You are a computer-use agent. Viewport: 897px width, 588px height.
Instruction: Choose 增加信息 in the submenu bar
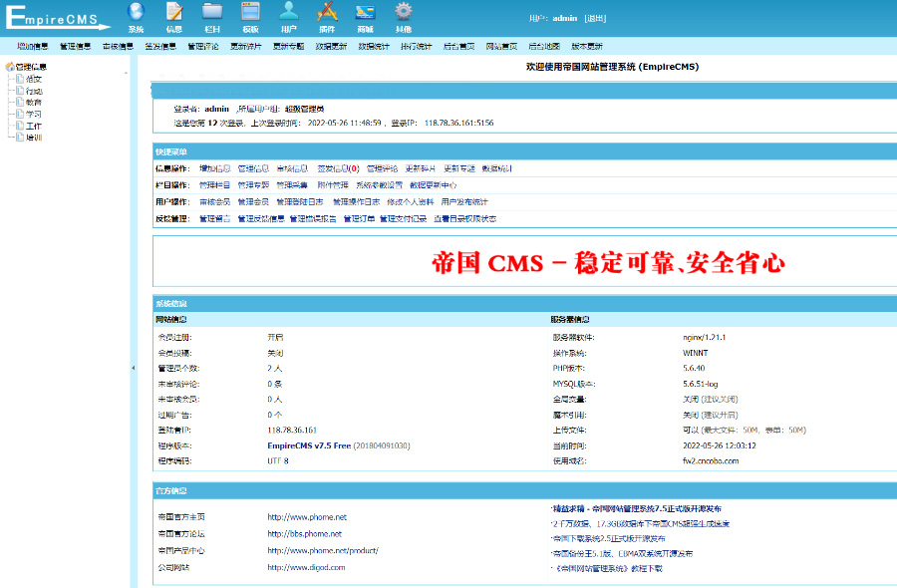33,46
